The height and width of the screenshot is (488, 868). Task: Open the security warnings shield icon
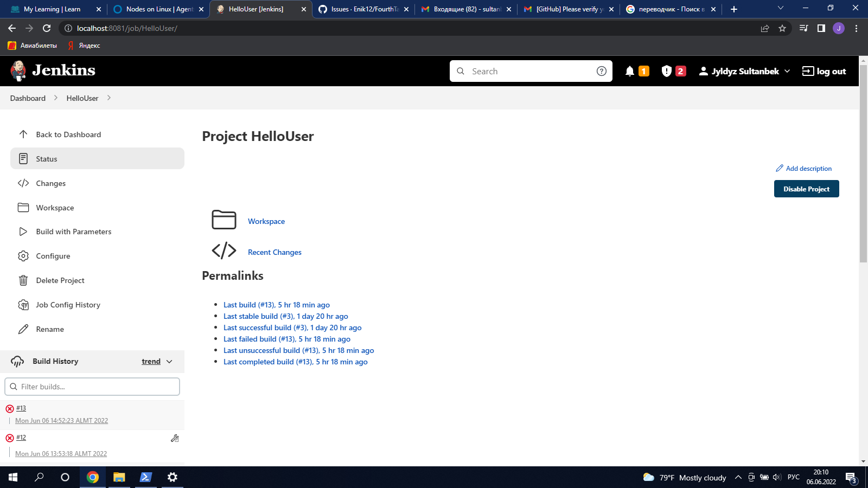[667, 71]
